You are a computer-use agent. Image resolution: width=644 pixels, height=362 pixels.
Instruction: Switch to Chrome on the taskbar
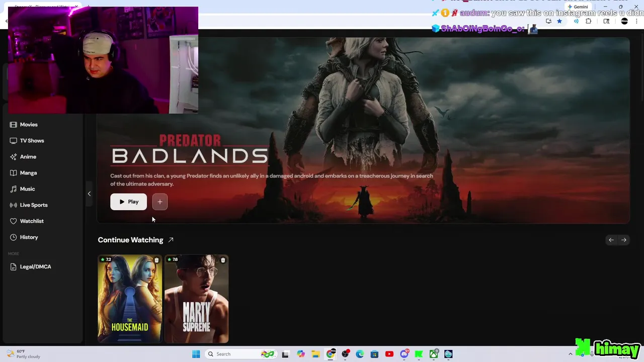[x=331, y=354]
